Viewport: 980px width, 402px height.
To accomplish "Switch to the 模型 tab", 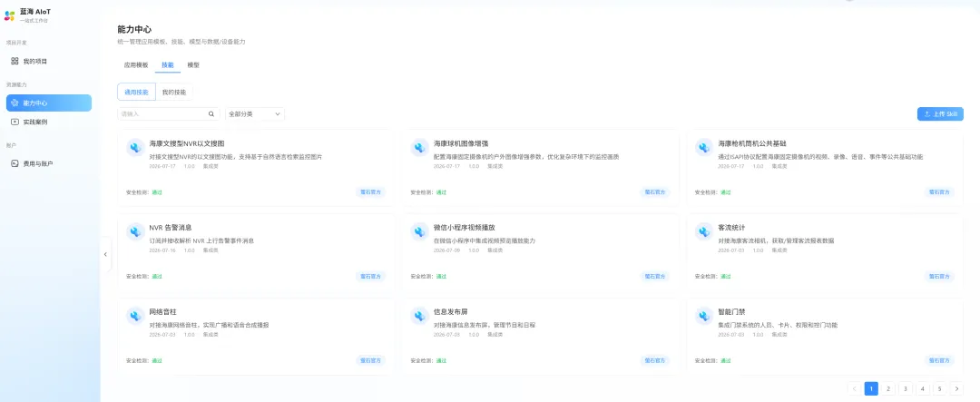I will click(x=194, y=64).
